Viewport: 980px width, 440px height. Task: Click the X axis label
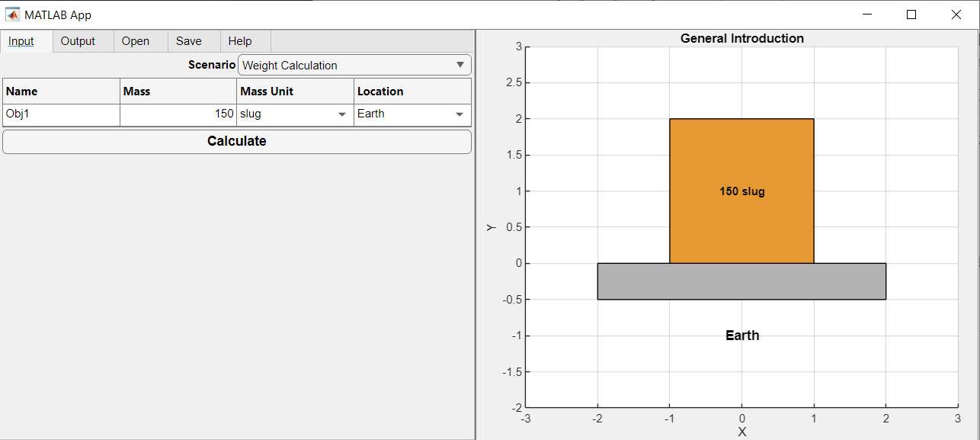pos(742,432)
